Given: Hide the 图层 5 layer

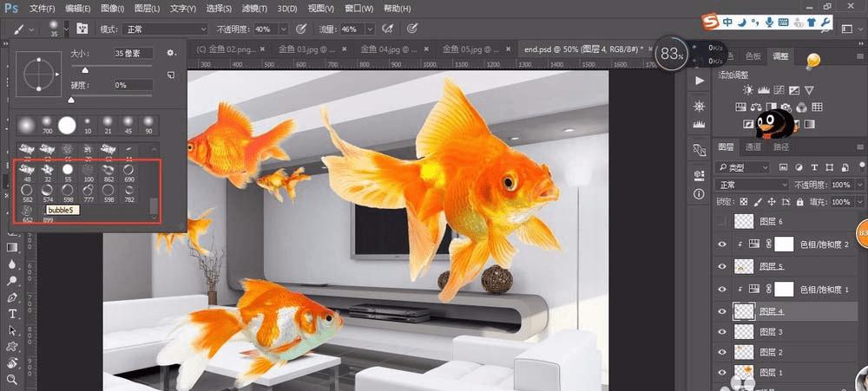Looking at the screenshot, I should [722, 266].
